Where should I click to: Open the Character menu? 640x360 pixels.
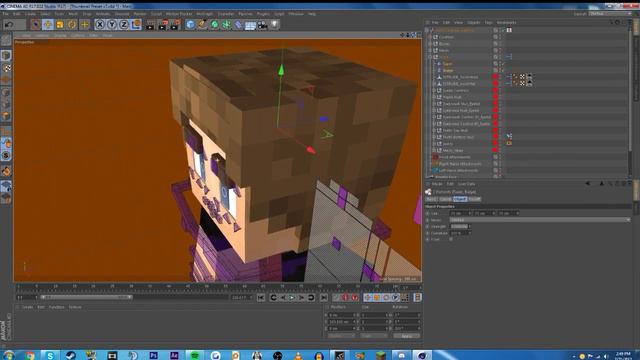click(x=226, y=14)
